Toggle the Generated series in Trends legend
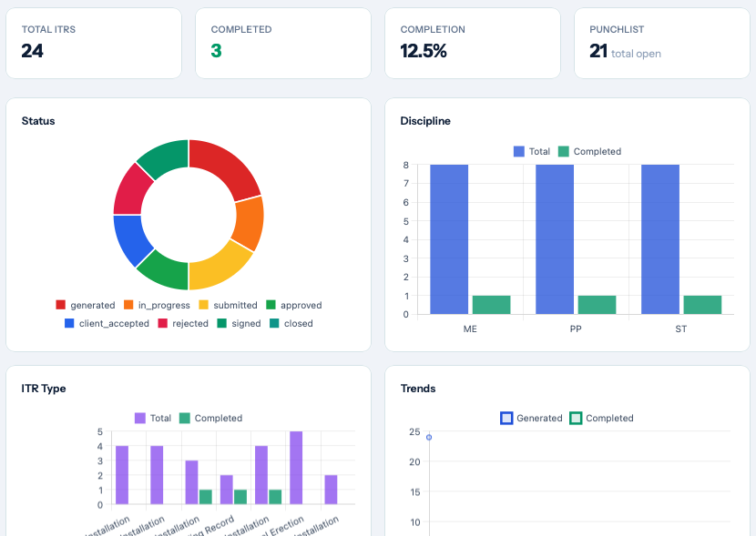This screenshot has height=536, width=756. pos(531,418)
